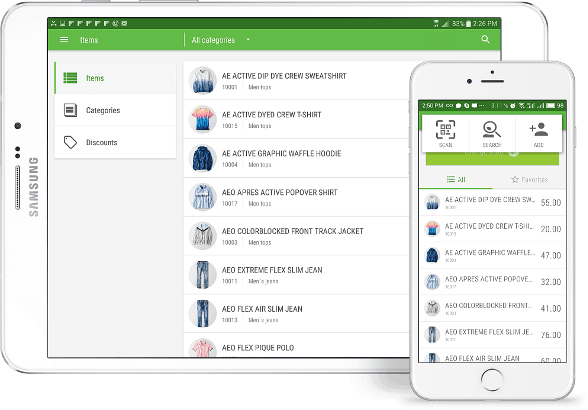
Task: Click the dropdown arrow beside All categories
Action: pos(248,39)
